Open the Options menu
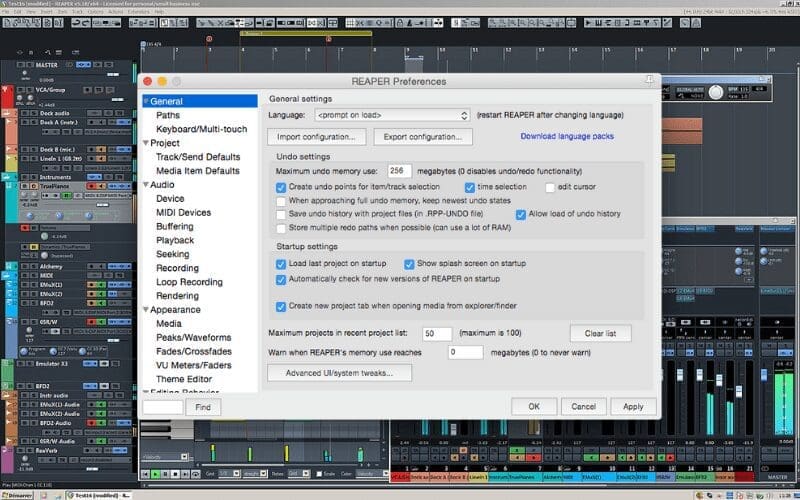 click(x=95, y=11)
